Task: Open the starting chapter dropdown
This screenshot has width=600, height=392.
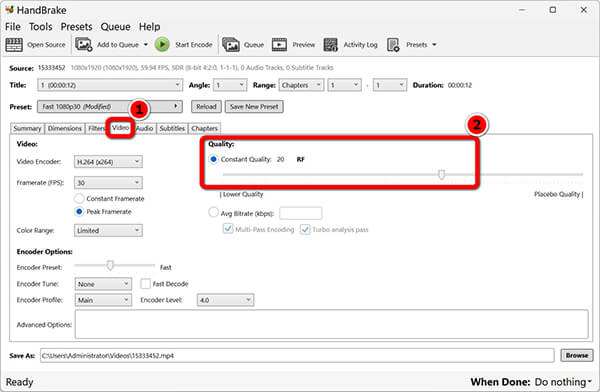Action: coord(344,85)
